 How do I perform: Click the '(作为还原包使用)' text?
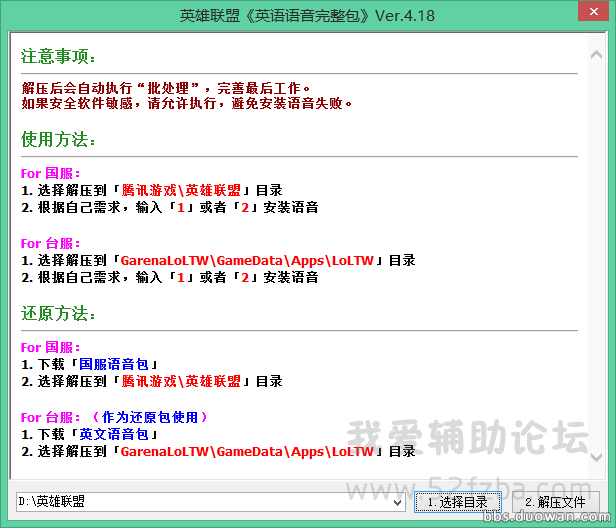(149, 417)
